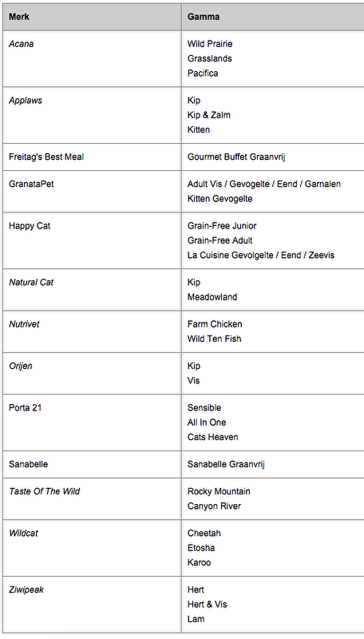The height and width of the screenshot is (639, 364).
Task: Click Grain-Free Junior entry
Action: point(222,226)
